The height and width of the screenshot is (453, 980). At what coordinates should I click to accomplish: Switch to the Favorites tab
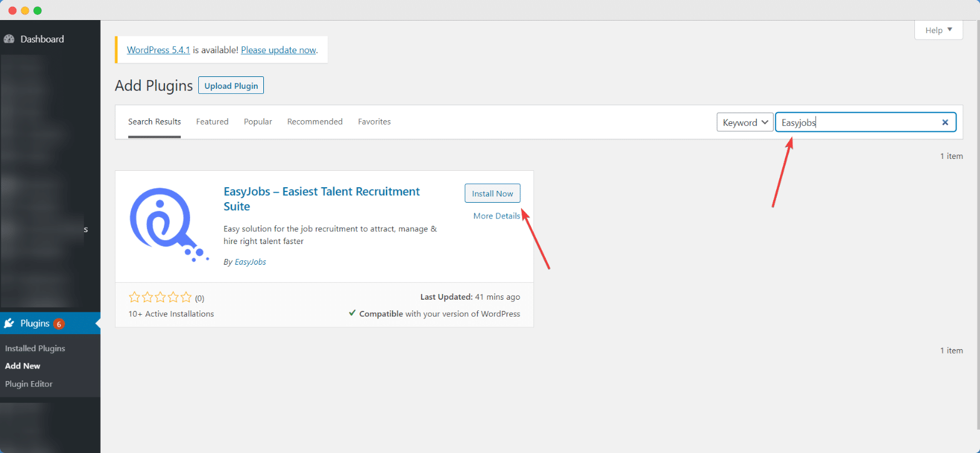(374, 121)
